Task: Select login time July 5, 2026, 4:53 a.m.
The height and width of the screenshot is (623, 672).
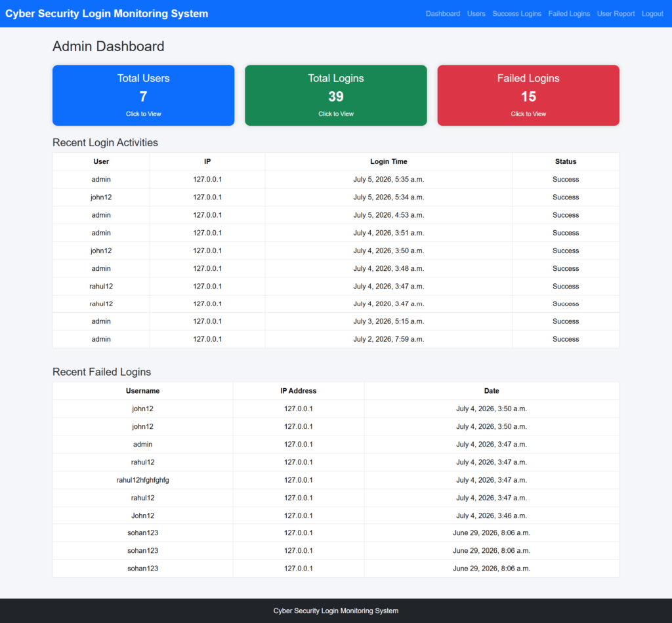Action: 388,215
